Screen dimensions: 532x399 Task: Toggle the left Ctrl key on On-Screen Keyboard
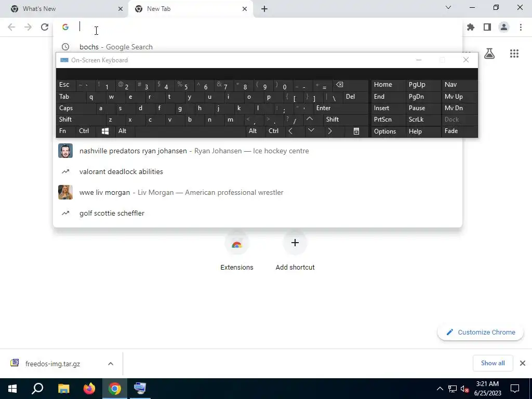[x=86, y=131]
